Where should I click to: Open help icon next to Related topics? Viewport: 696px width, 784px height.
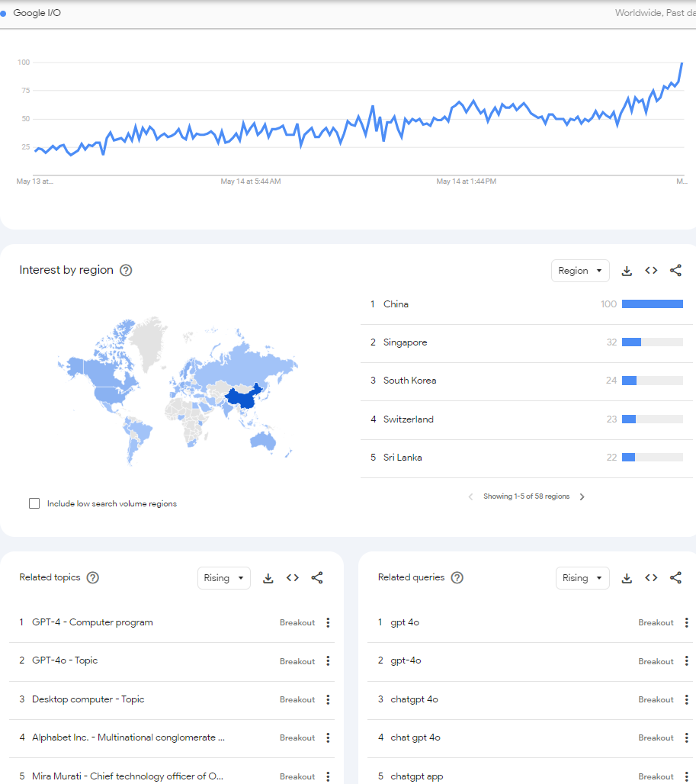click(x=93, y=577)
